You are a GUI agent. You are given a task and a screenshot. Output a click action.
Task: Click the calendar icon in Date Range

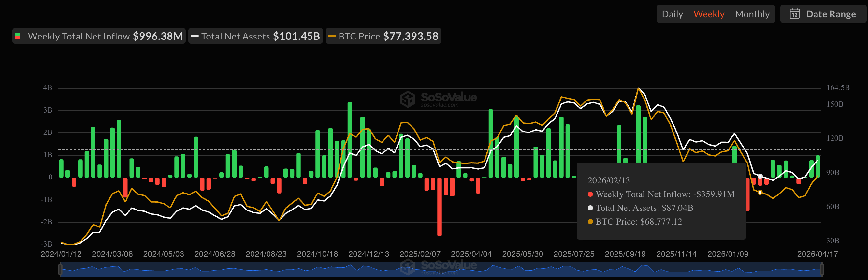pyautogui.click(x=794, y=14)
